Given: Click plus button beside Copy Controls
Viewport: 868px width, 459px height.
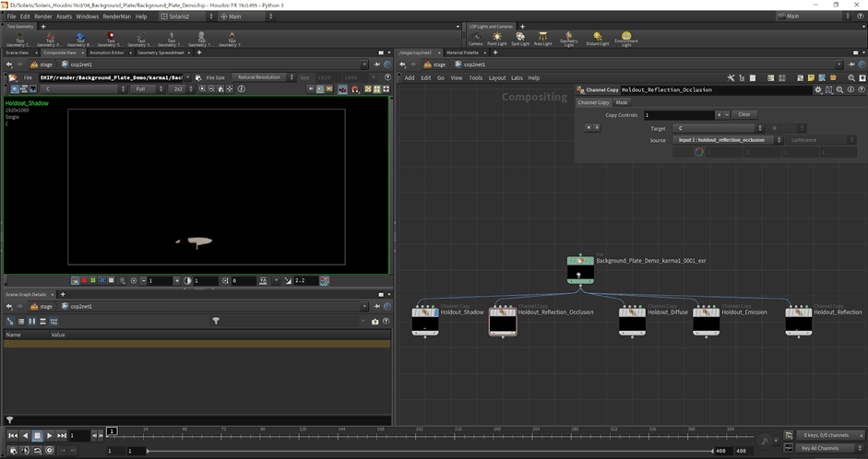Looking at the screenshot, I should [719, 115].
